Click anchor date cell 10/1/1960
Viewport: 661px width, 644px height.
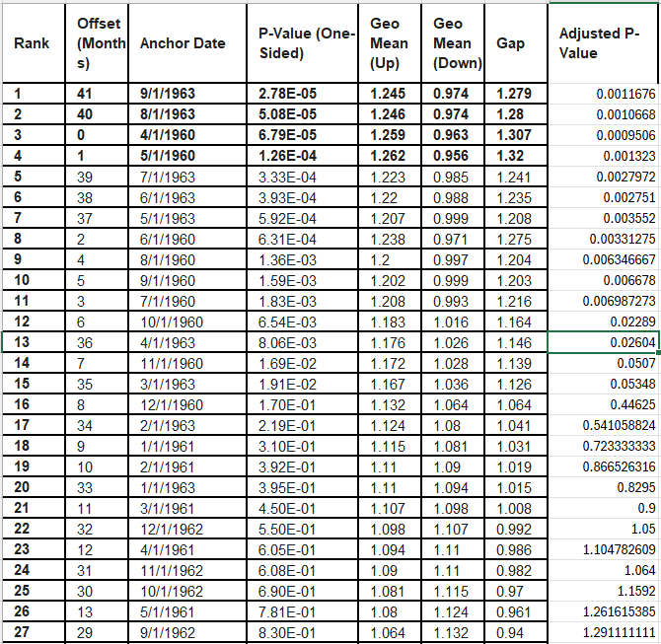187,322
